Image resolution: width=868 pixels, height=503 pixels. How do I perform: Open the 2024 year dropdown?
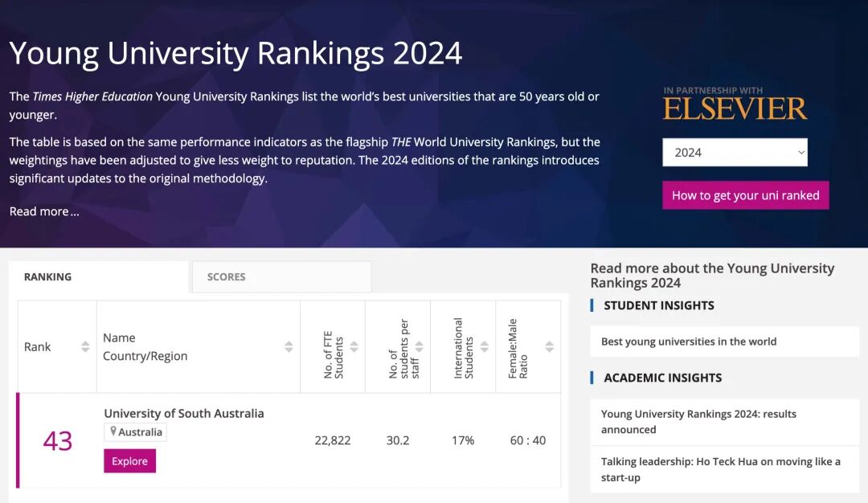pos(735,152)
